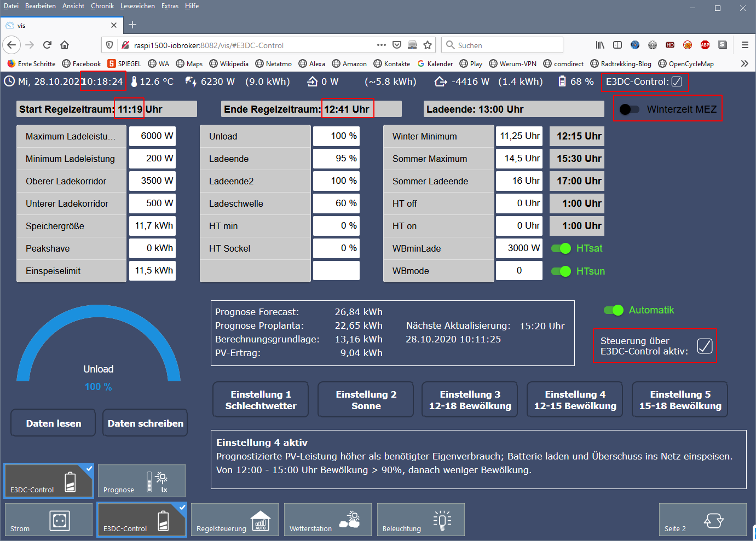
Task: Open the Firefox library icon
Action: click(600, 45)
